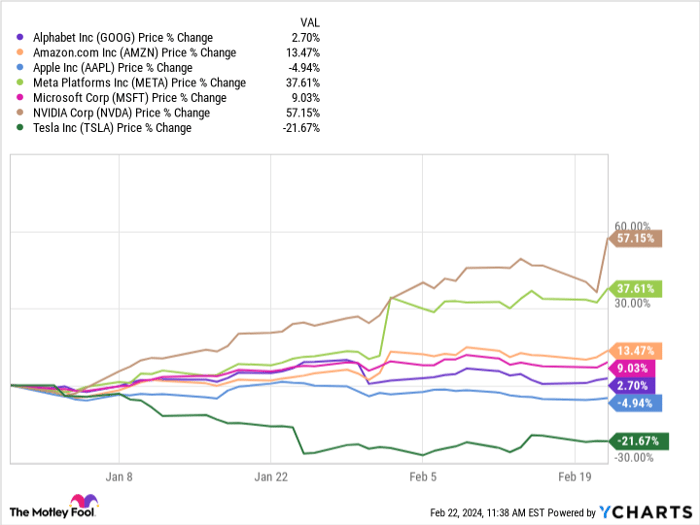Click the dark green Tesla legend dot
Image resolution: width=700 pixels, height=525 pixels.
click(20, 128)
